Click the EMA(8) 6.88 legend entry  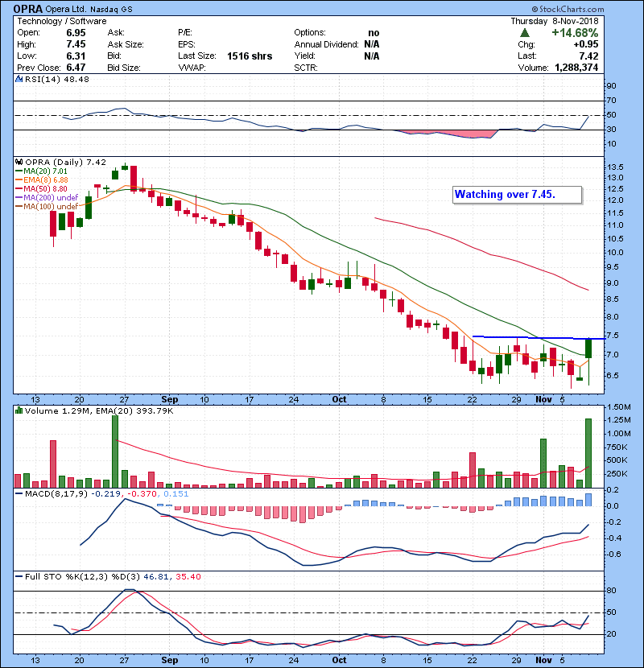click(x=42, y=179)
